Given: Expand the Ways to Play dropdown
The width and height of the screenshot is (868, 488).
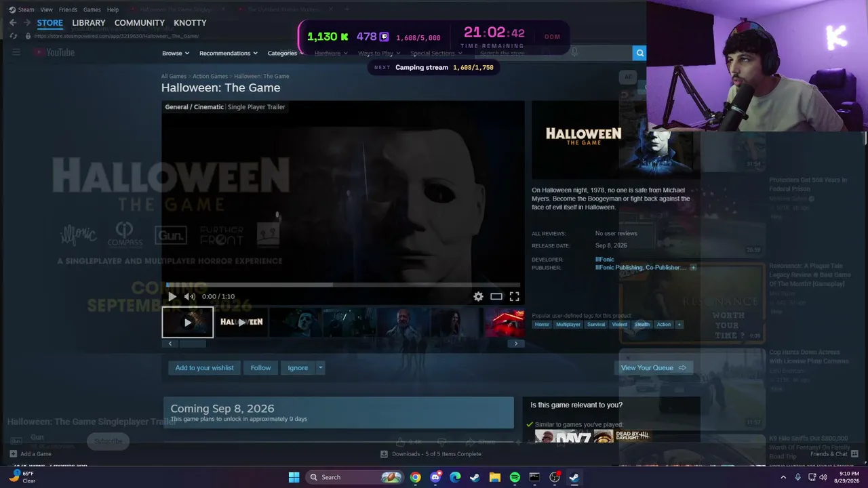Looking at the screenshot, I should [x=379, y=53].
